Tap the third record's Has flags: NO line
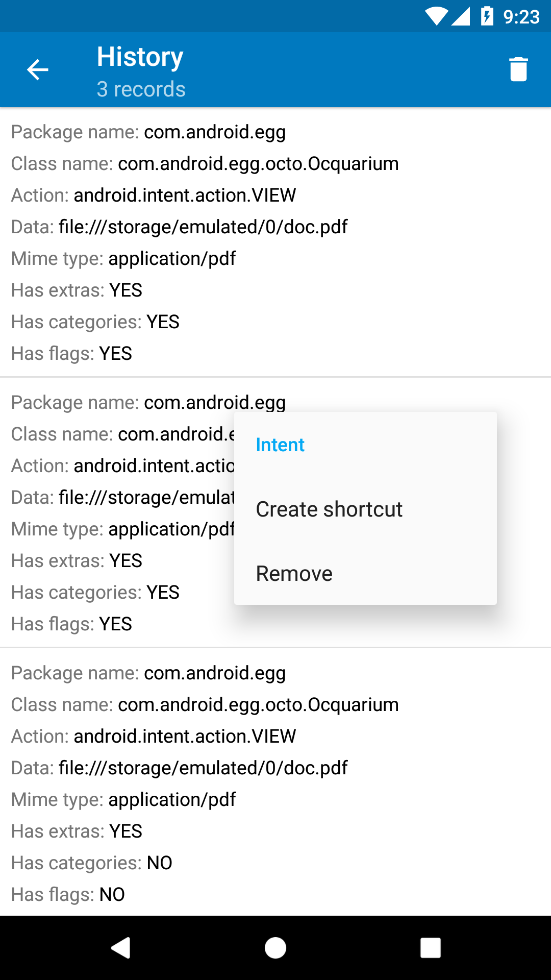This screenshot has height=980, width=551. coord(68,895)
